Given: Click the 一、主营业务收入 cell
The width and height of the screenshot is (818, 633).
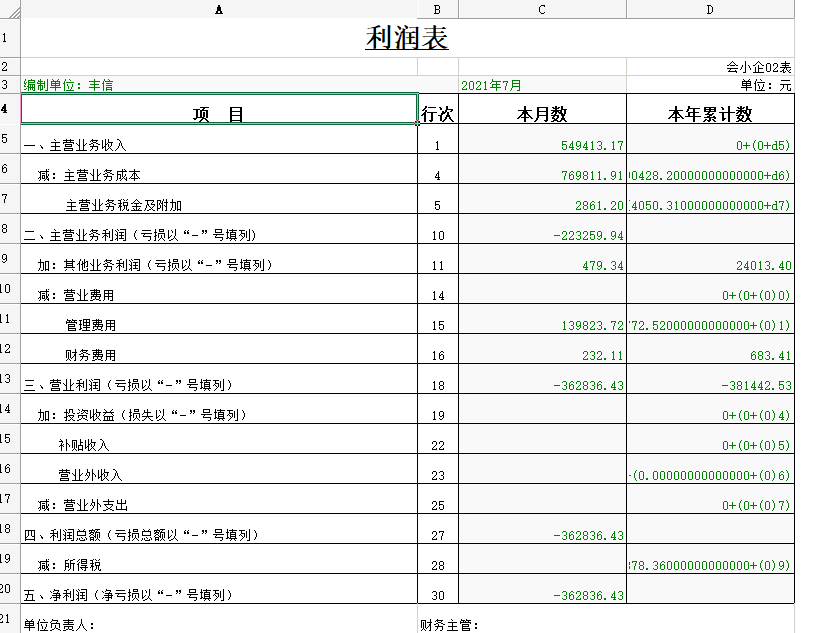Looking at the screenshot, I should [x=219, y=139].
